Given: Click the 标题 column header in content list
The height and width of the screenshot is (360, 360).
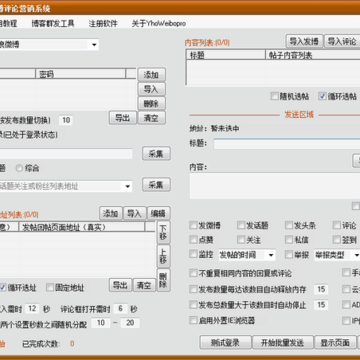Looking at the screenshot, I should [x=225, y=55].
